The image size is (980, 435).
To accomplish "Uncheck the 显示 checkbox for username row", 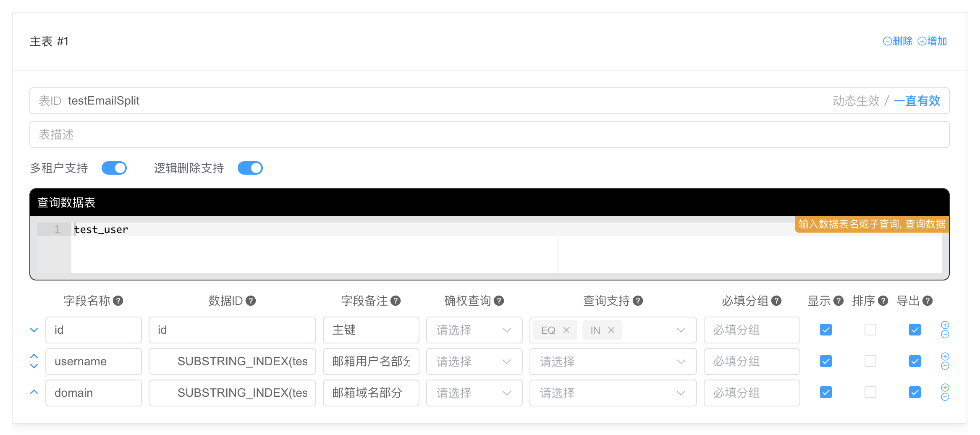I will pos(825,361).
